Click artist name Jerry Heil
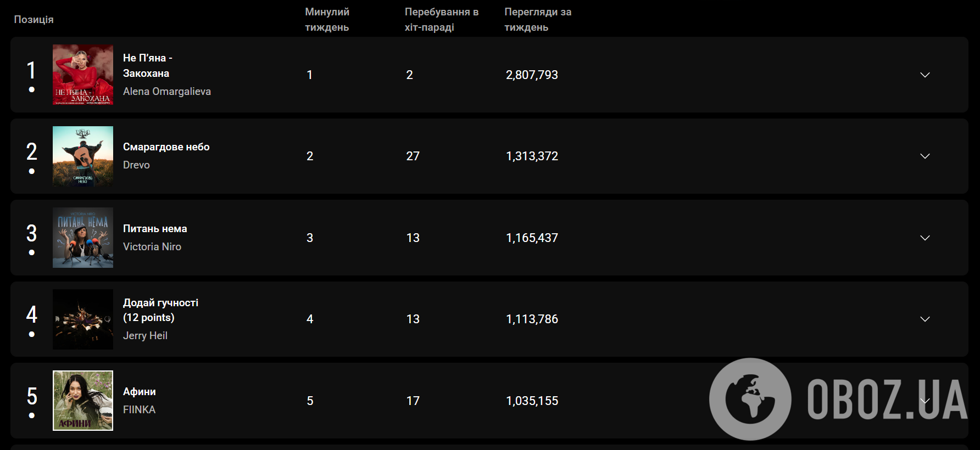The height and width of the screenshot is (450, 980). coord(145,336)
